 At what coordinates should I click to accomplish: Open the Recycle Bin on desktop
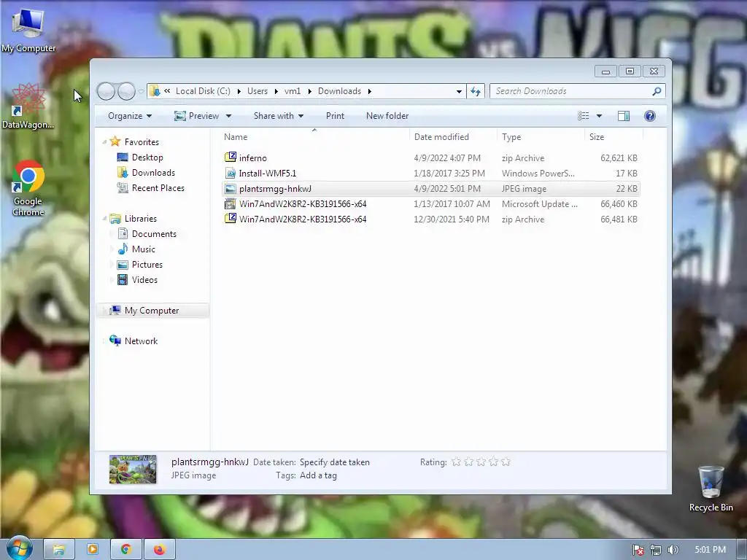coord(711,489)
